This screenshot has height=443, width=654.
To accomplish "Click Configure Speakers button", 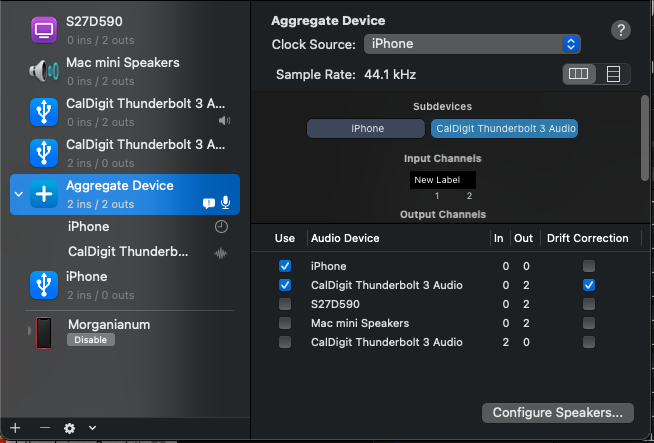I will (558, 413).
